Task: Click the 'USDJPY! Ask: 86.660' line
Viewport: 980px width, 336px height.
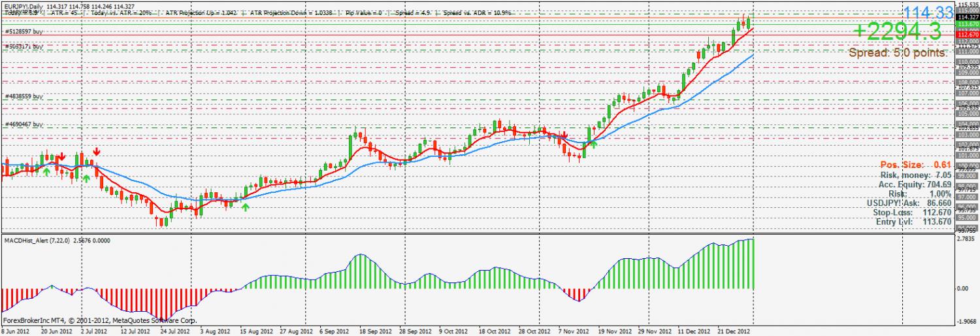Action: (908, 203)
